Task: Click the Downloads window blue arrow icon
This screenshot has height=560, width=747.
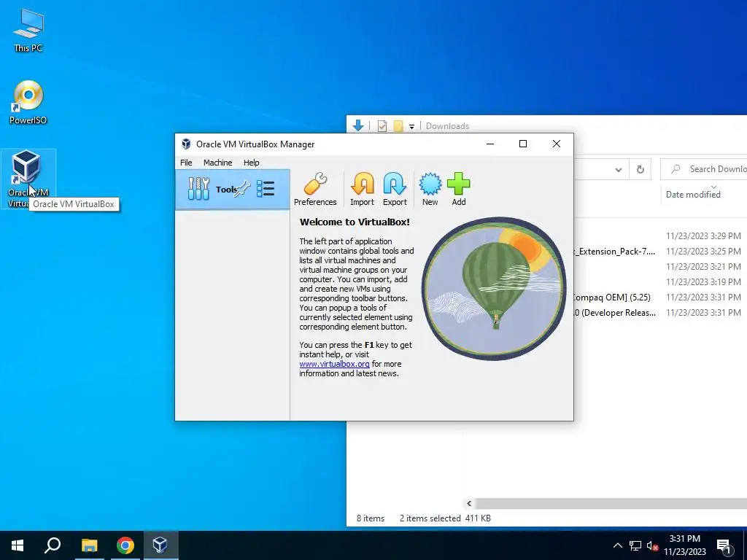Action: coord(358,125)
